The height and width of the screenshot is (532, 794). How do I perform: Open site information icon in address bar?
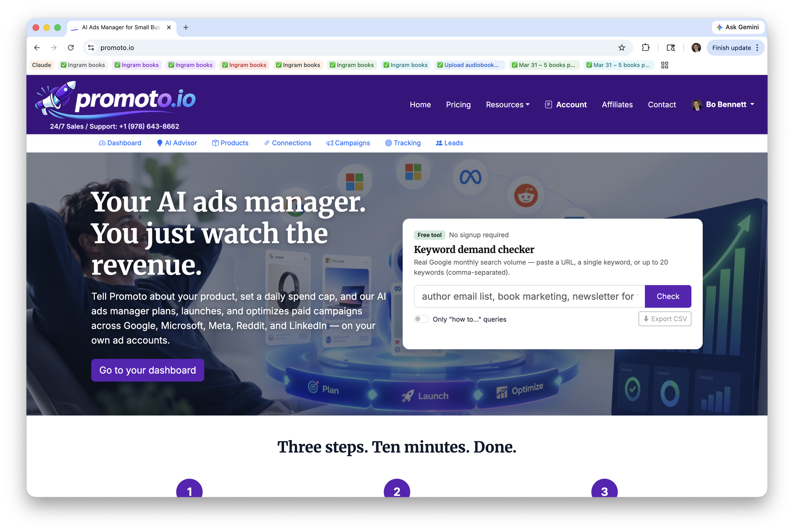(91, 48)
